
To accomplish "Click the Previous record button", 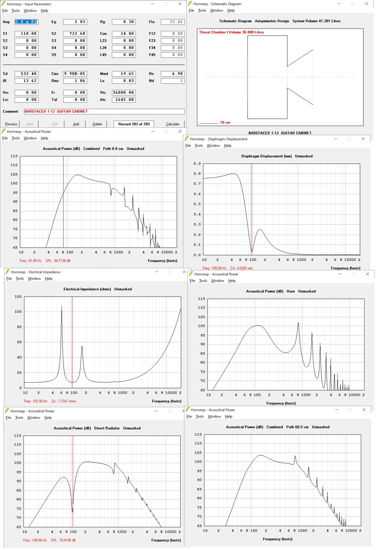I will (x=11, y=124).
